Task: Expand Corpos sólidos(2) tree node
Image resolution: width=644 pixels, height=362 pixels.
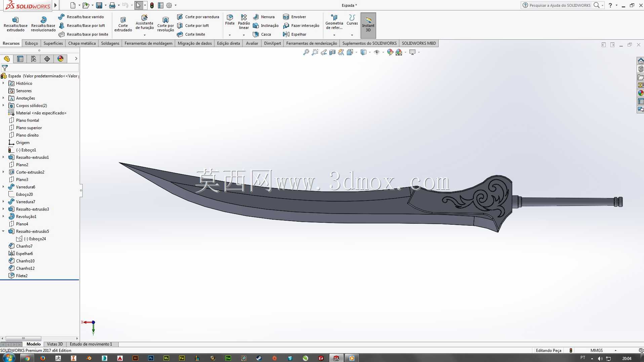Action: tap(3, 105)
